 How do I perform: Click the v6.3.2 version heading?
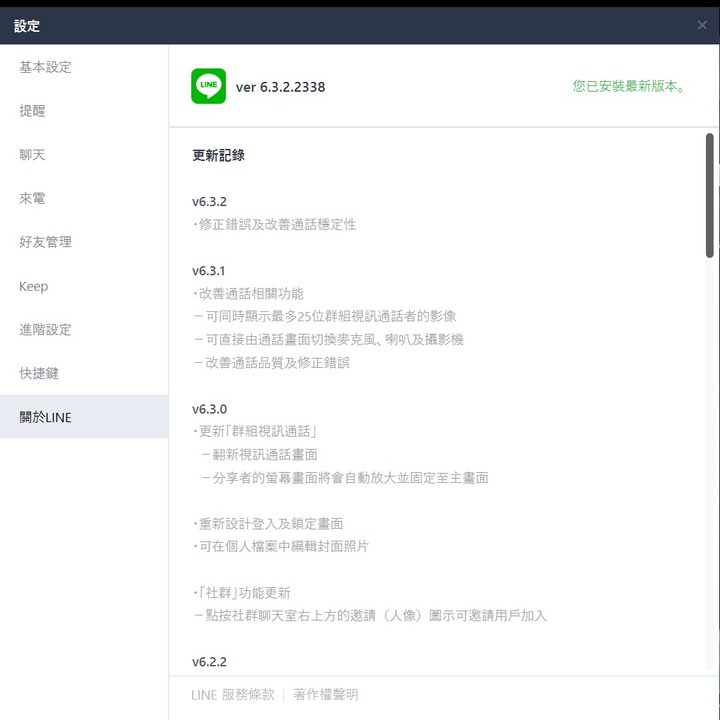pos(209,202)
